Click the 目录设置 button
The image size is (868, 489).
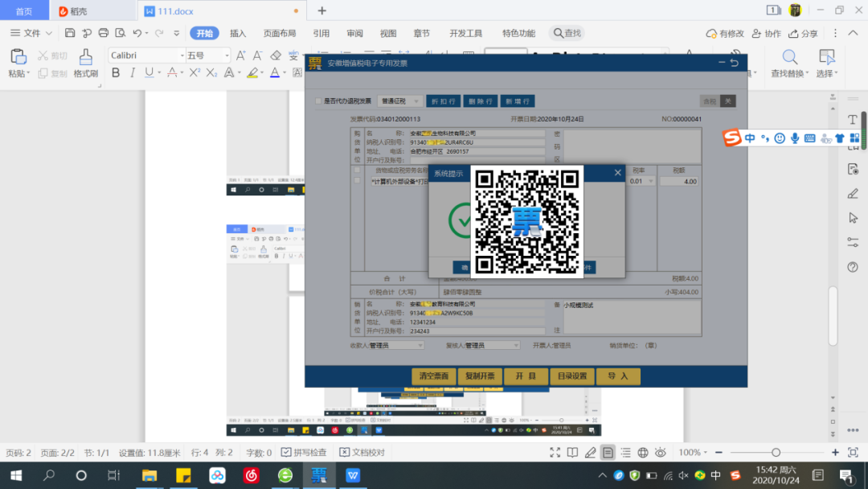(572, 376)
